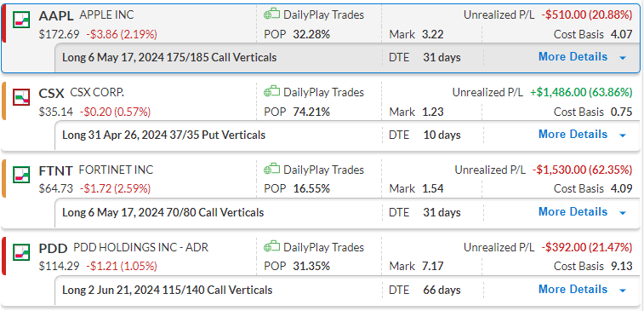
Task: Click the AAPL Mark value 3.22
Action: (433, 34)
